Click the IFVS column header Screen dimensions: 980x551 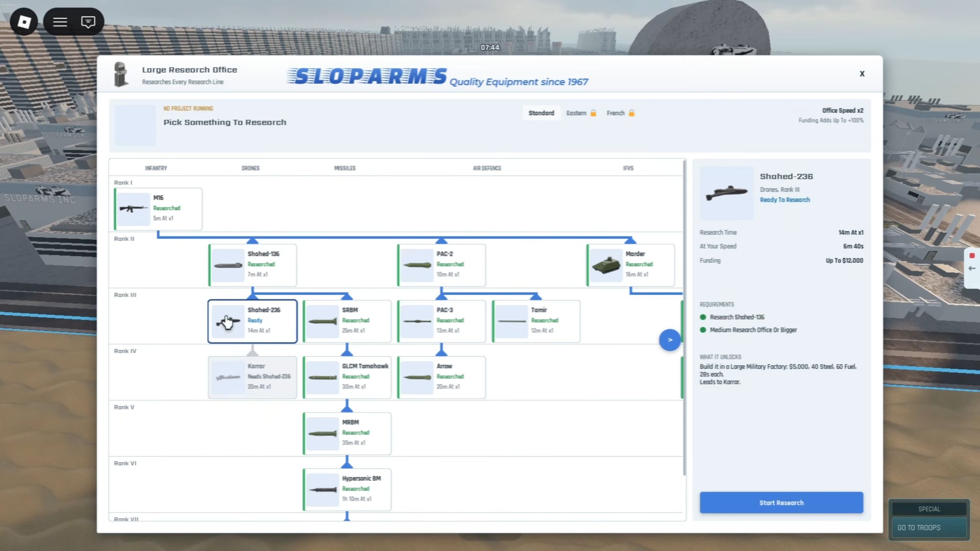tap(628, 168)
